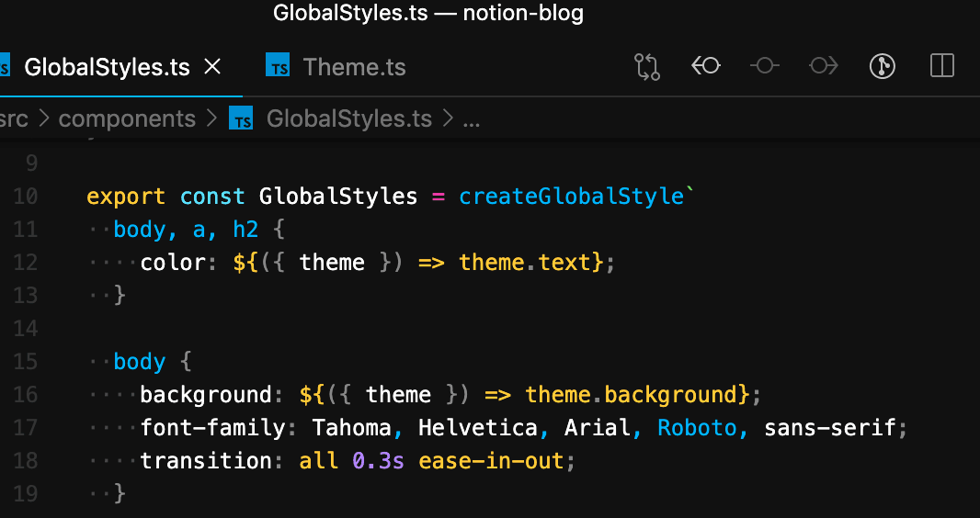980x518 pixels.
Task: Switch to the Theme.ts tab
Action: pos(354,67)
